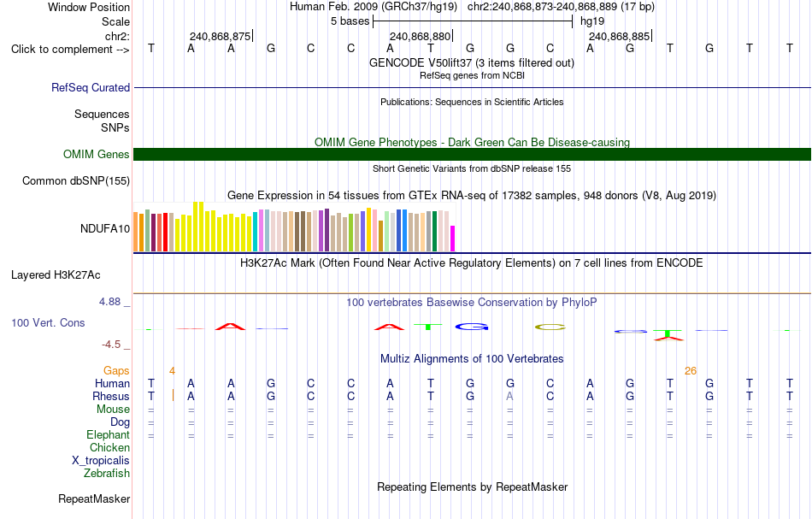Open the OMIM Genes track label
This screenshot has width=812, height=519.
point(97,155)
